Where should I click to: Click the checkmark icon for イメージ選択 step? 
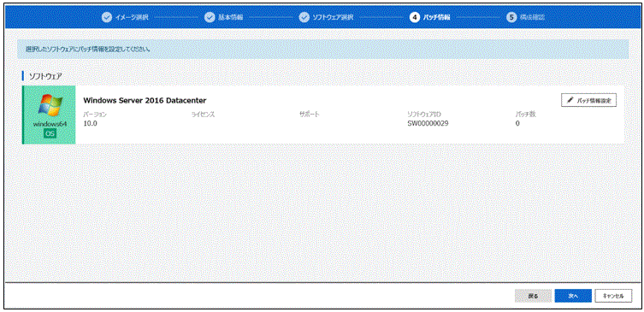pyautogui.click(x=106, y=17)
